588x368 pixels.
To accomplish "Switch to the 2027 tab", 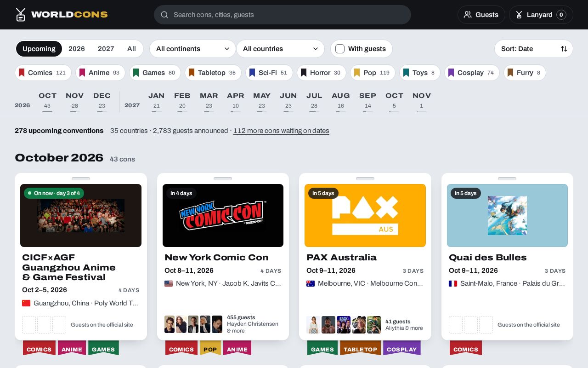I will pyautogui.click(x=106, y=49).
